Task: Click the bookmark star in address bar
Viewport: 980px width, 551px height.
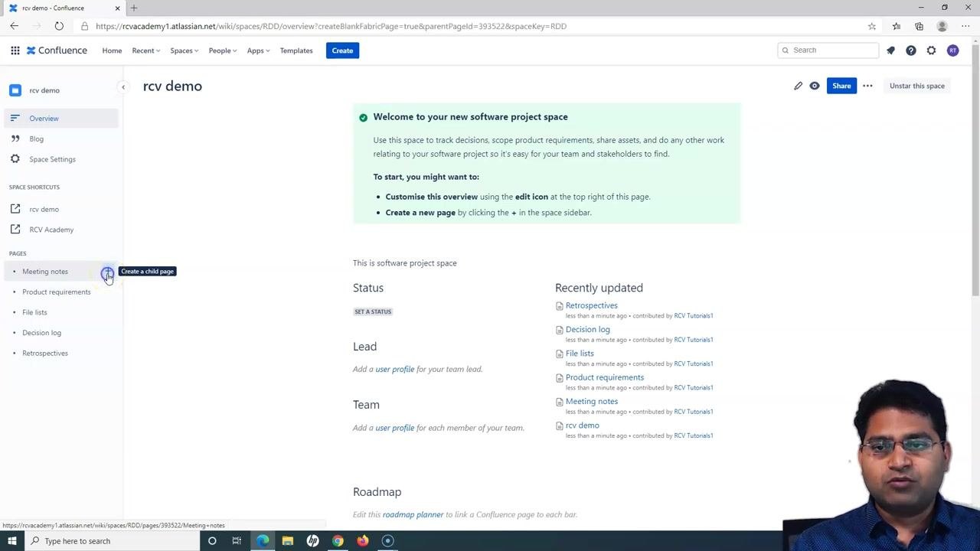Action: pos(872,26)
